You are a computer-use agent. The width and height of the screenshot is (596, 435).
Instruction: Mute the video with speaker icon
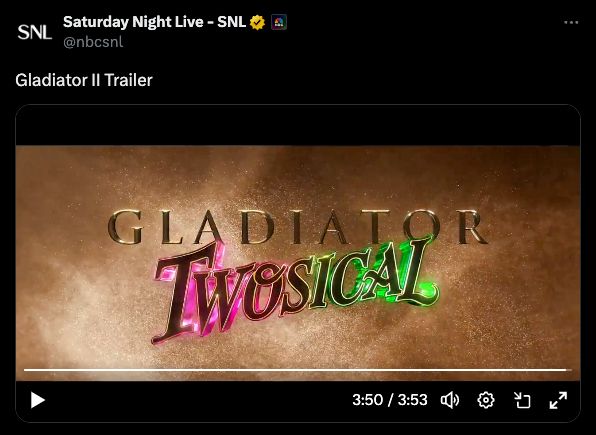coord(450,400)
